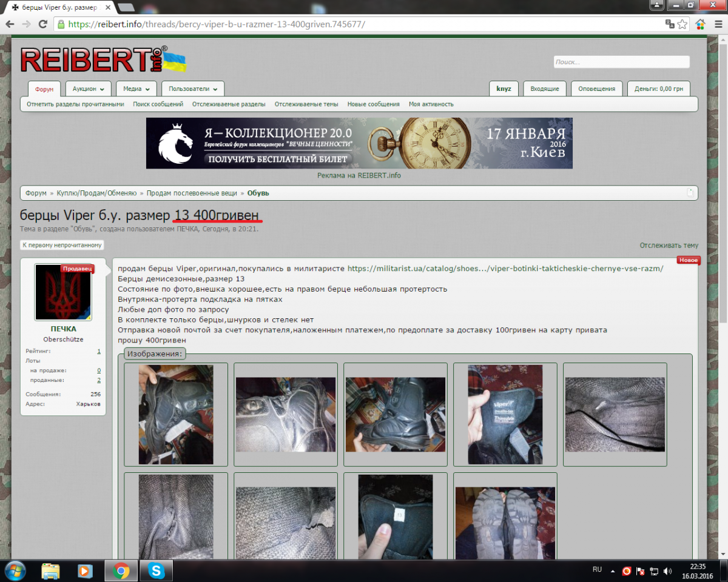Expand the Медиа dropdown
Image resolution: width=728 pixels, height=582 pixels.
pyautogui.click(x=136, y=89)
